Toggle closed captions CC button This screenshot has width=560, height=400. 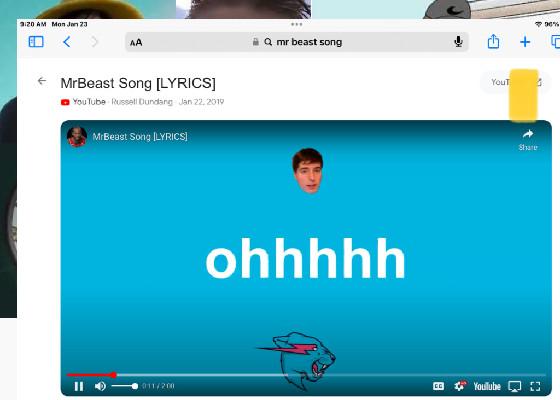438,386
